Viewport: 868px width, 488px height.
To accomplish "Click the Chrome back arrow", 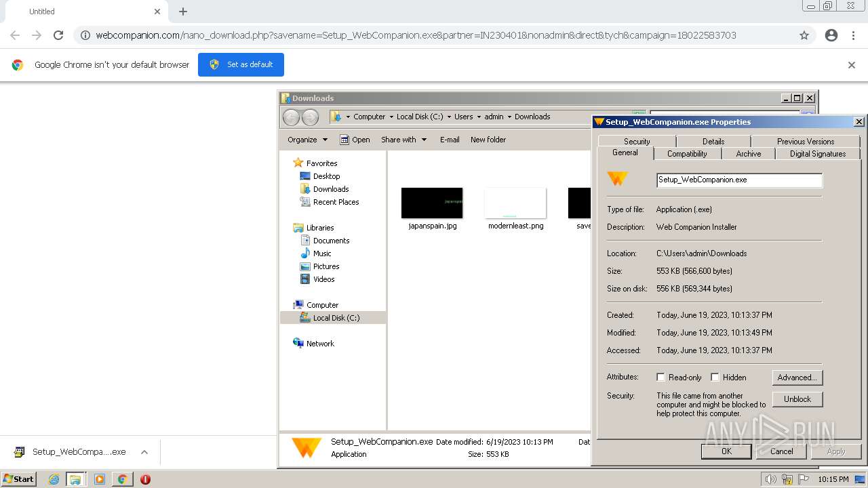I will pos(15,35).
